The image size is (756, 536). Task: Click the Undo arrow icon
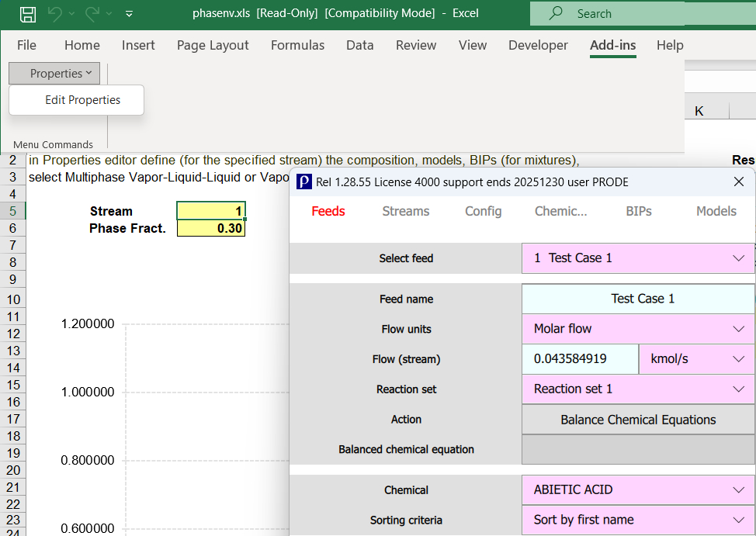click(55, 14)
